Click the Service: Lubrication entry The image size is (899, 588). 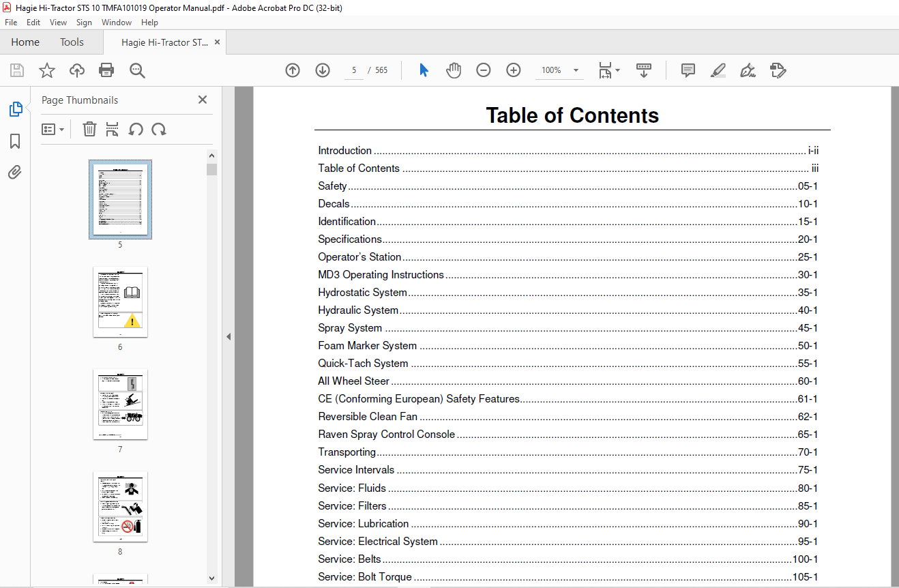tap(568, 524)
